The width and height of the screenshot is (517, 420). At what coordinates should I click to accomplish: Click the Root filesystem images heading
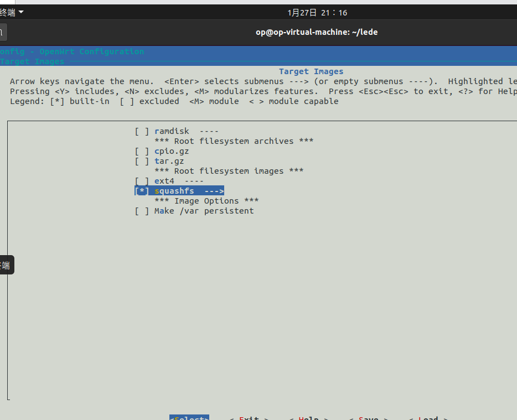[x=229, y=171]
